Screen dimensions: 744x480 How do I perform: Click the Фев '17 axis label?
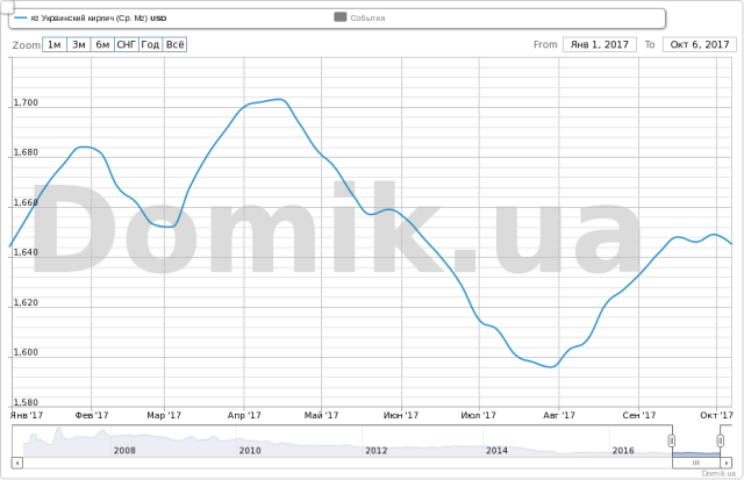click(x=92, y=415)
